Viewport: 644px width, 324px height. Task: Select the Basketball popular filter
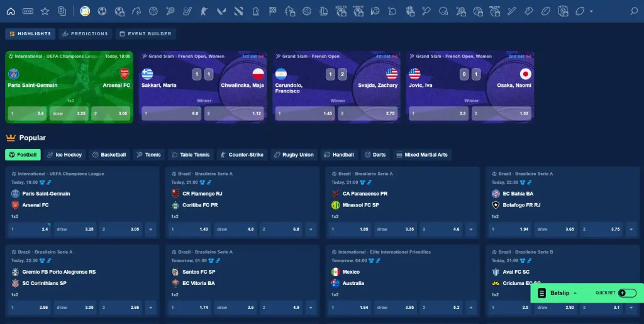click(x=109, y=155)
